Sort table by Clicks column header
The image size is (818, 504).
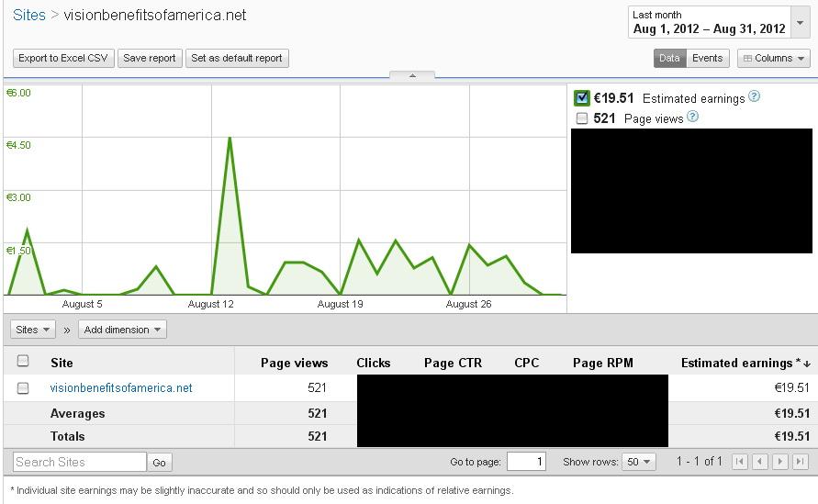pos(374,364)
